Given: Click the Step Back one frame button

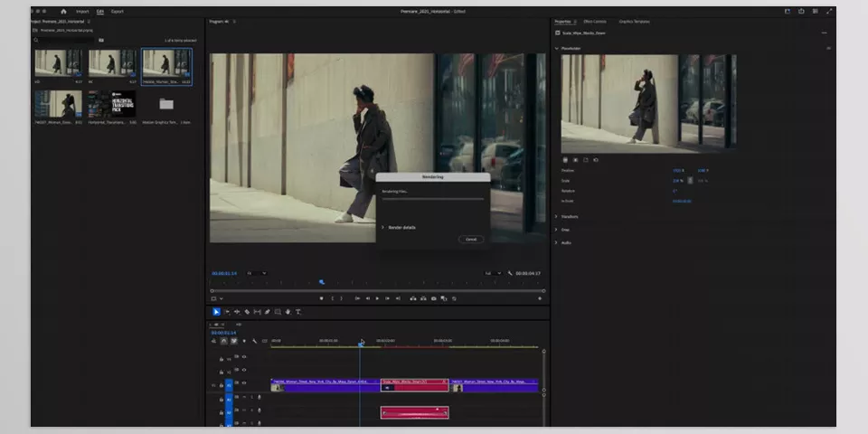Looking at the screenshot, I should (x=368, y=298).
